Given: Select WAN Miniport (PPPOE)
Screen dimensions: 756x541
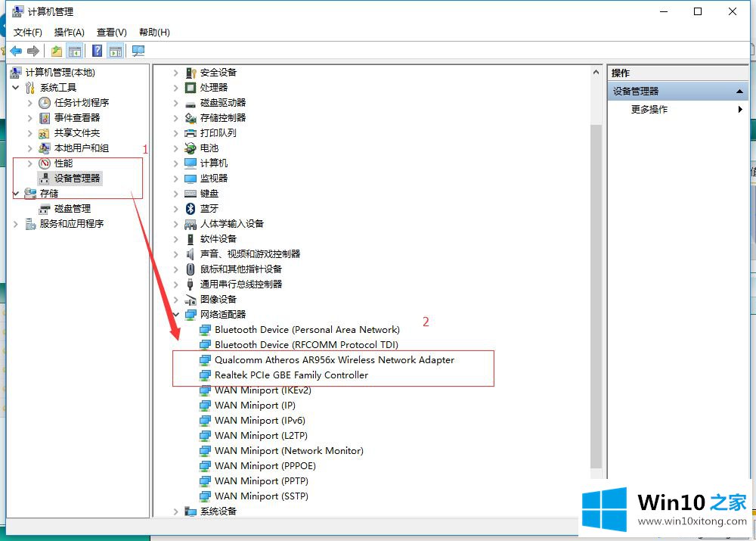Looking at the screenshot, I should [265, 465].
